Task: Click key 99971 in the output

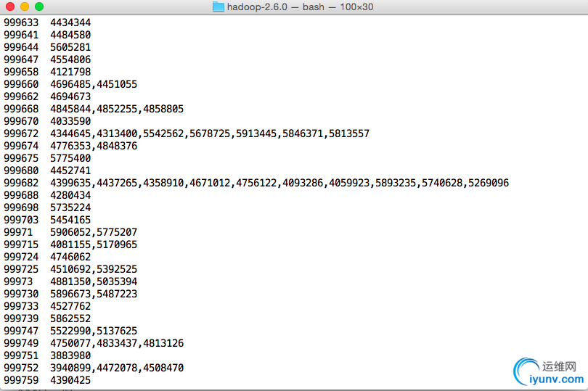Action: pyautogui.click(x=18, y=232)
